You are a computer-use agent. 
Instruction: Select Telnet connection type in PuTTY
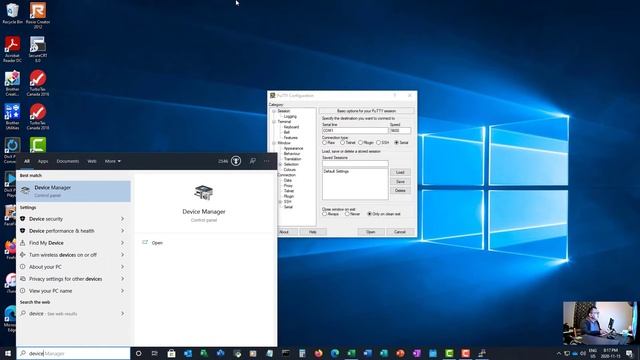click(x=342, y=142)
